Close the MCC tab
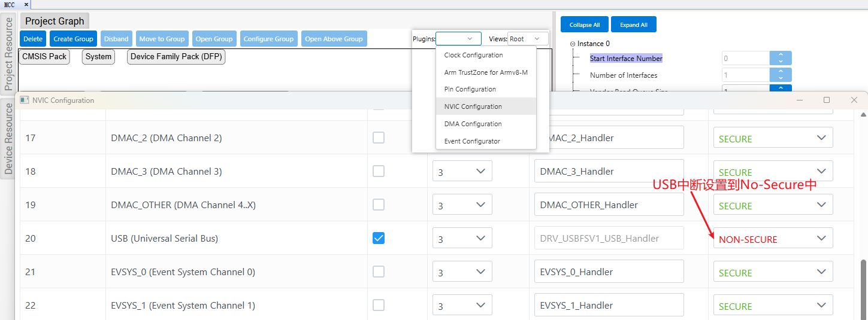Image resolution: width=868 pixels, height=320 pixels. 26,4
